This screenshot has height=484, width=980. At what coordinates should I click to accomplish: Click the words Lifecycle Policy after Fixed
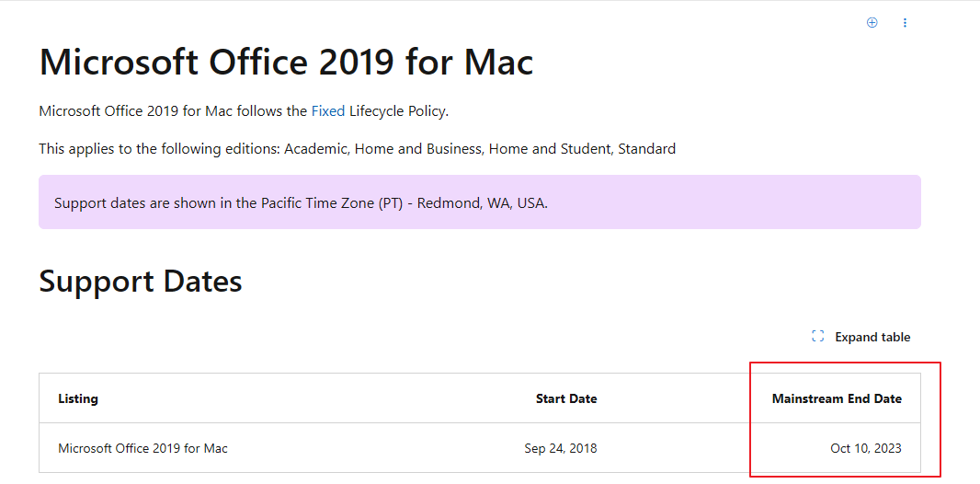click(x=397, y=111)
